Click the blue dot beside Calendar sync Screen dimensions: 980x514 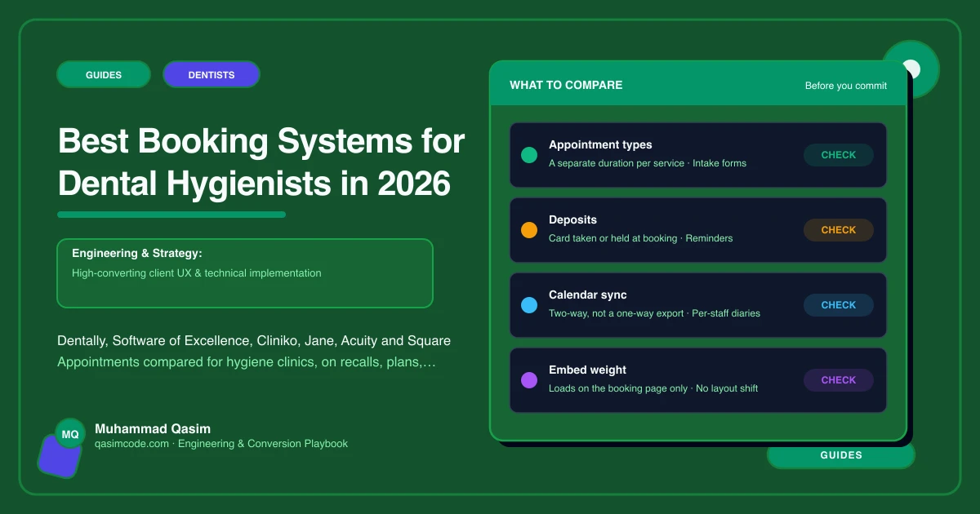click(529, 305)
